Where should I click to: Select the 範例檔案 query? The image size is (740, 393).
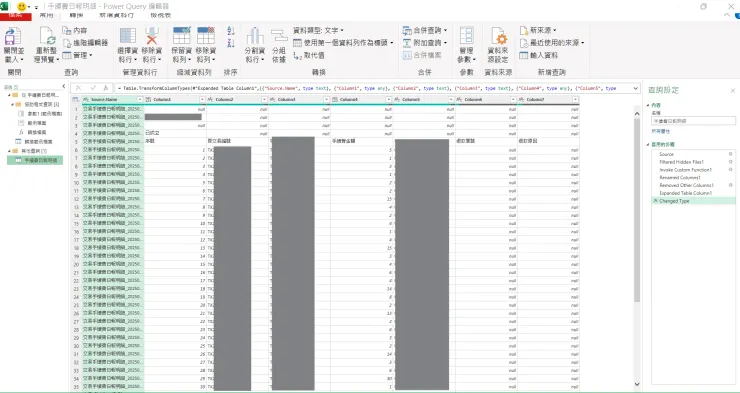pos(33,123)
